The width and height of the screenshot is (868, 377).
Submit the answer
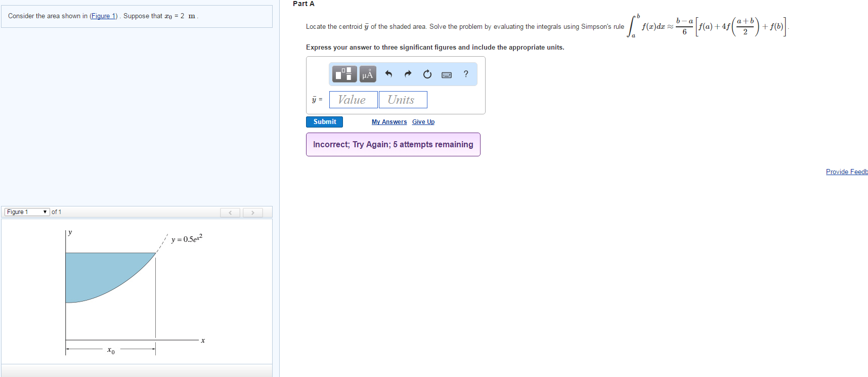324,122
